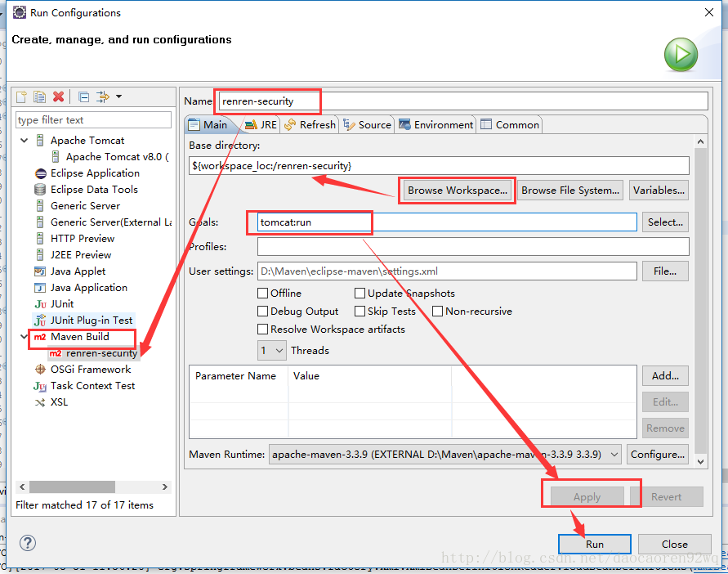Open the Threads count dropdown

pyautogui.click(x=271, y=351)
